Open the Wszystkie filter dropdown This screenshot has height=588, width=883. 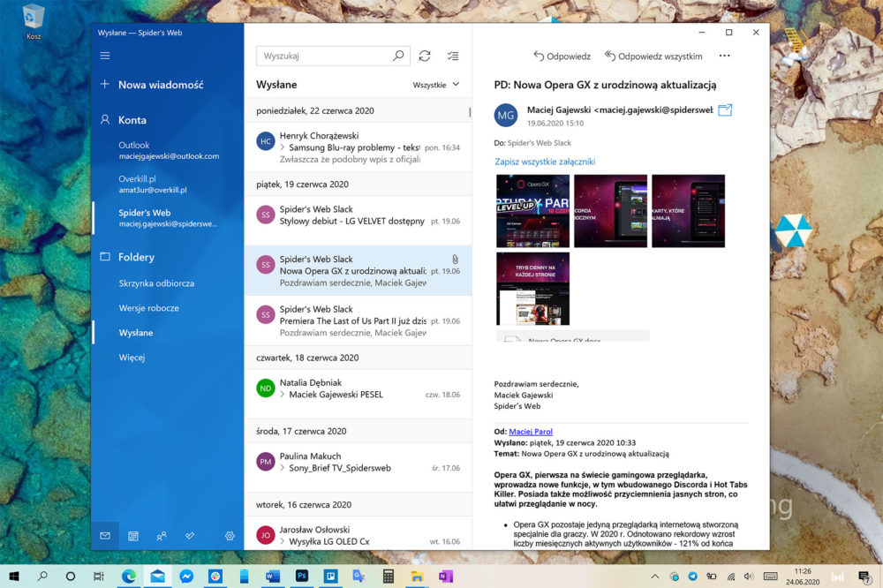436,85
